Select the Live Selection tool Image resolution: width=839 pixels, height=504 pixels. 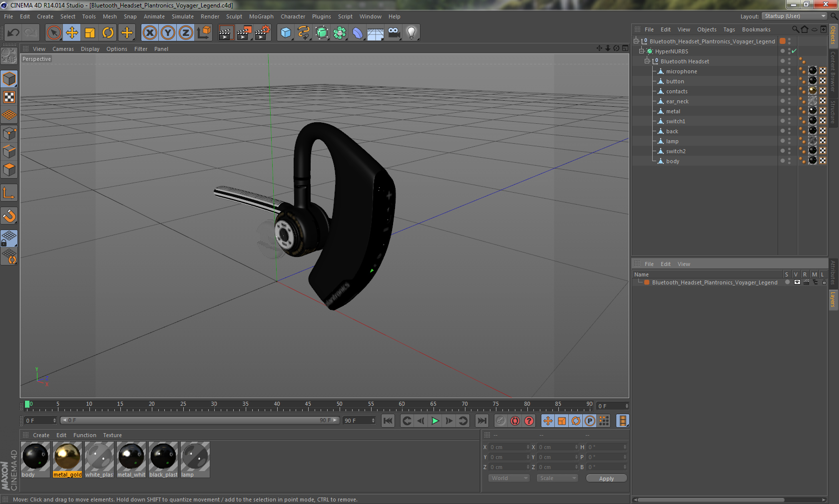click(x=54, y=33)
